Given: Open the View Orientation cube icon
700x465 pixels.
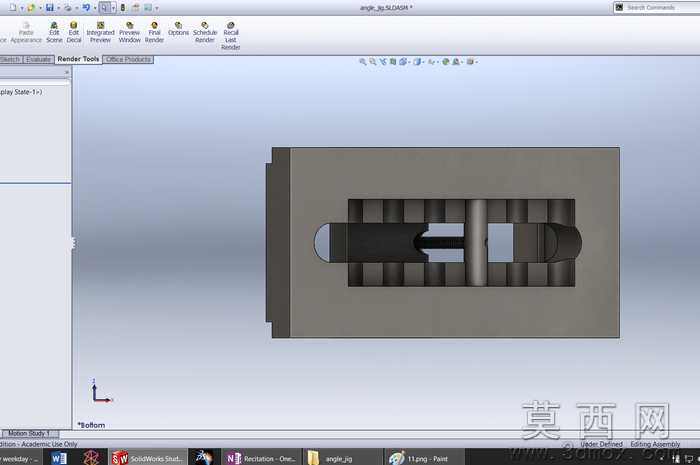Looking at the screenshot, I should (403, 62).
